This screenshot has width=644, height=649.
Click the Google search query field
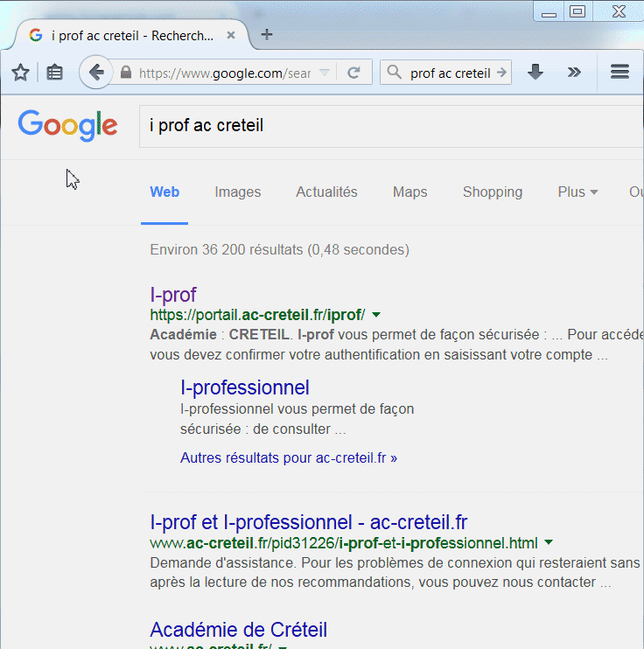pyautogui.click(x=385, y=126)
